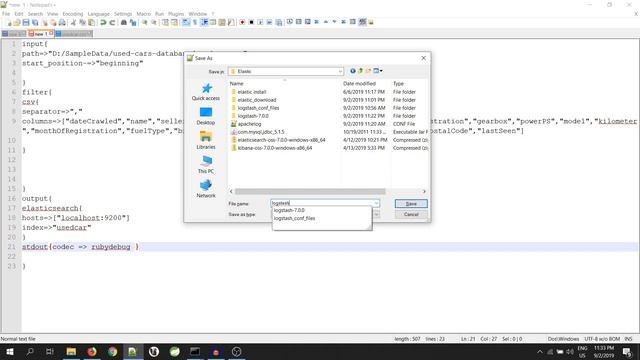Screen dimensions: 640x360
Task: Click the Start Recording macro icon
Action: pyautogui.click(x=242, y=22)
